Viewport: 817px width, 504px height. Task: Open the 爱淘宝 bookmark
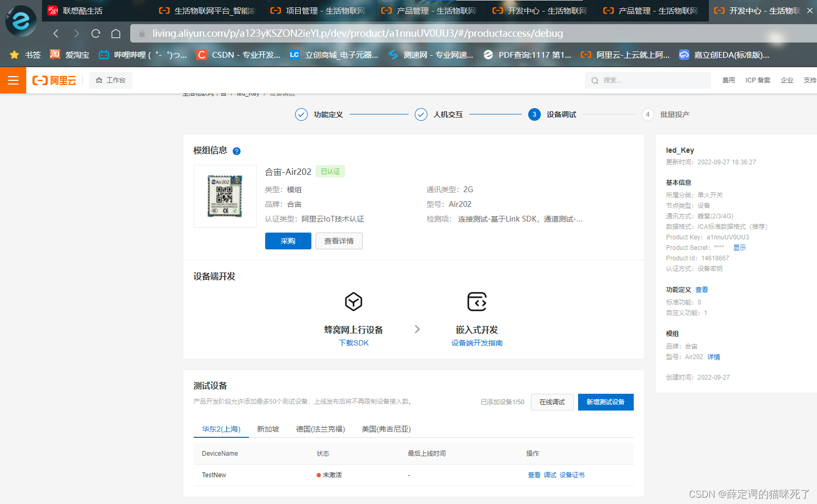click(69, 55)
